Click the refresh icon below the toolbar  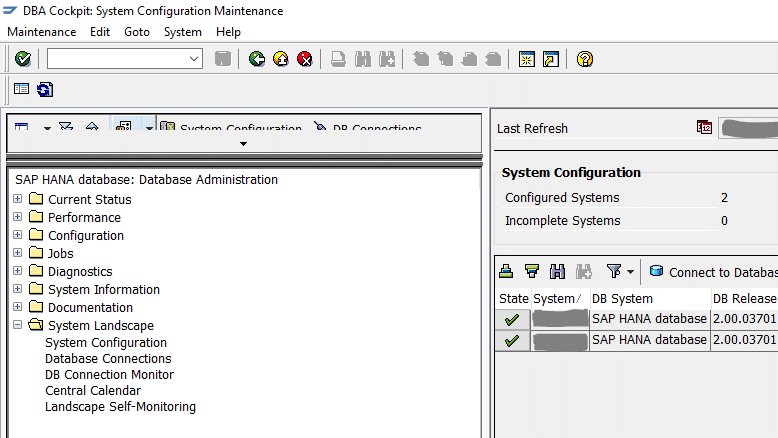click(45, 90)
